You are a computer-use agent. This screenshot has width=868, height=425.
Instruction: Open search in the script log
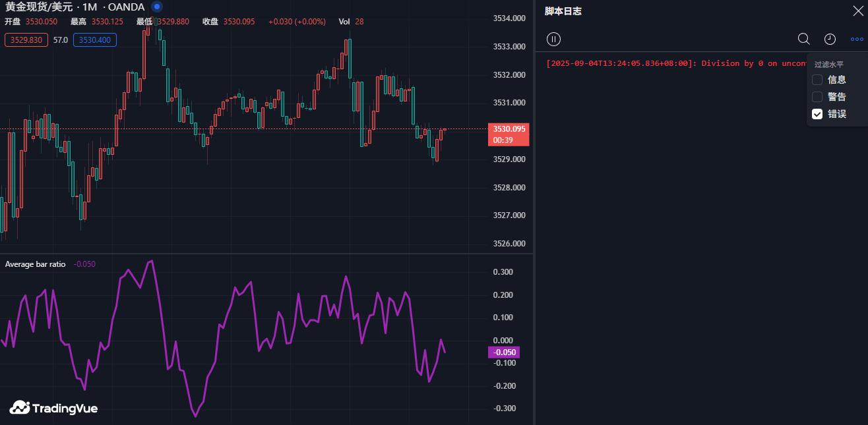(x=803, y=39)
